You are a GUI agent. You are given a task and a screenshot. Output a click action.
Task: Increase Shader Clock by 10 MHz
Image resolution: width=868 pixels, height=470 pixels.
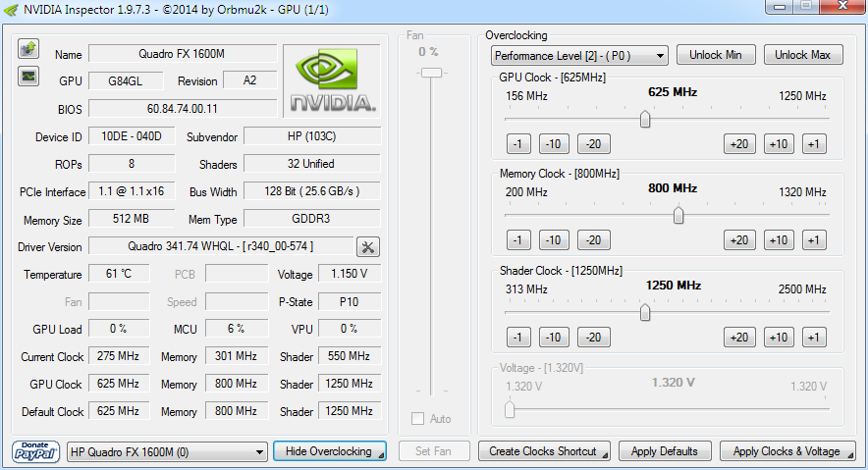click(779, 338)
